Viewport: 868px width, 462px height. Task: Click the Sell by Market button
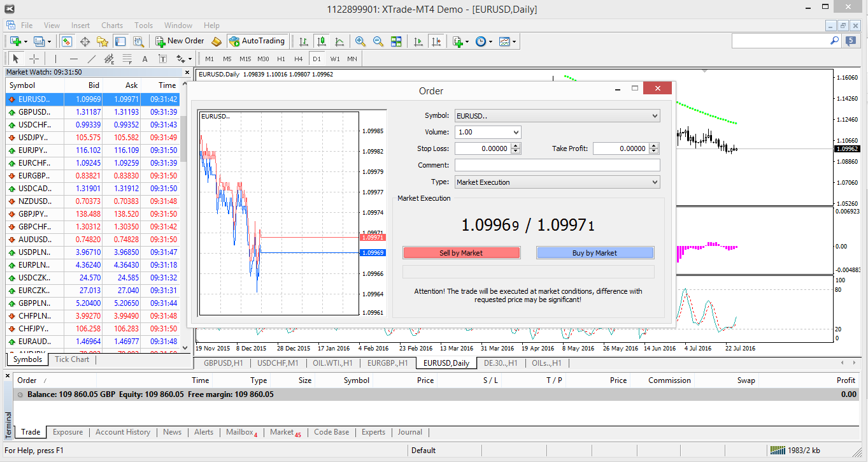(x=461, y=253)
